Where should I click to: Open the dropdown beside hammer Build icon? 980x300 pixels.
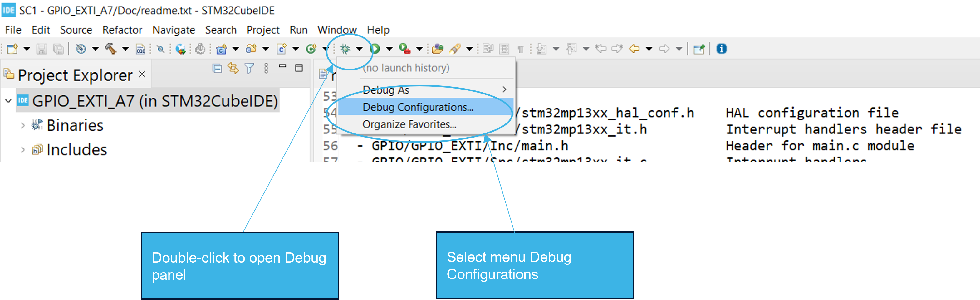(125, 49)
